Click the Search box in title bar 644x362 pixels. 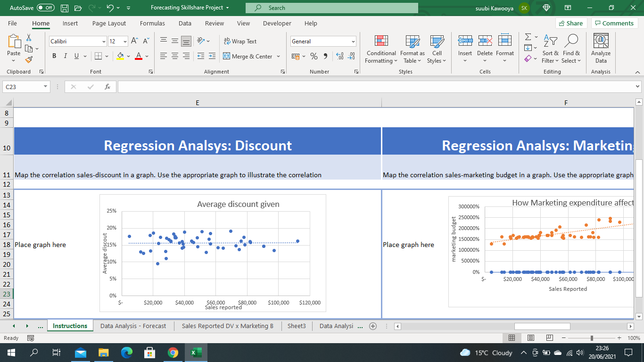pos(332,8)
